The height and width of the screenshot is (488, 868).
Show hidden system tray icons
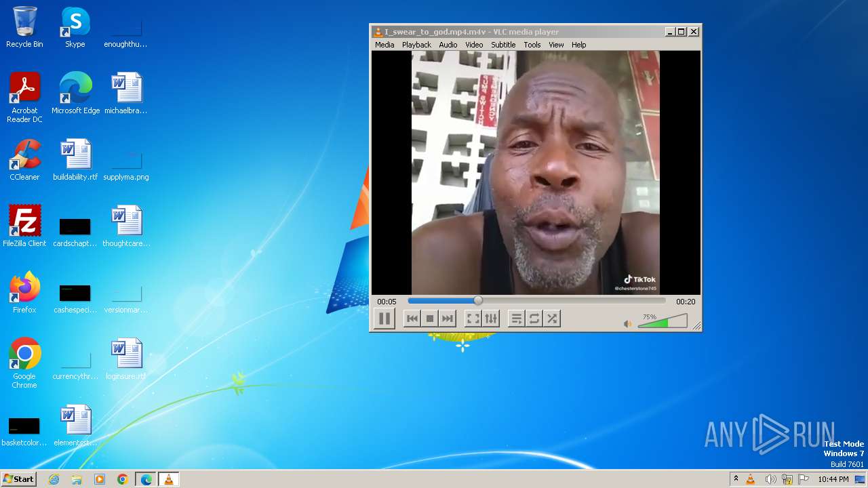click(736, 479)
